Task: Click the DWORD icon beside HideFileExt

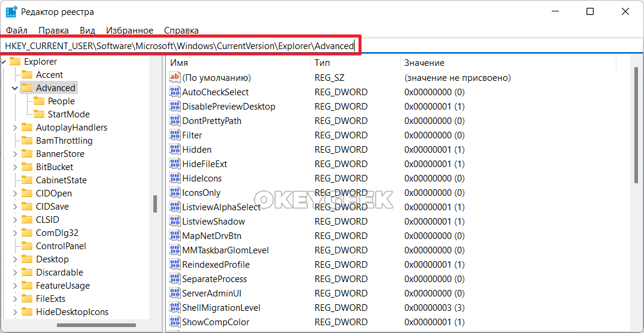Action: click(175, 164)
